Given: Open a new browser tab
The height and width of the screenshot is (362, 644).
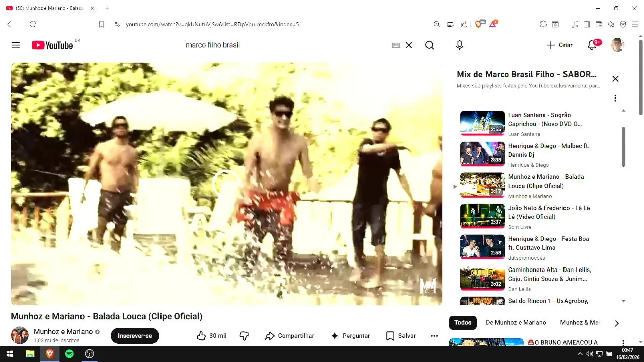Looking at the screenshot, I should pos(107,8).
